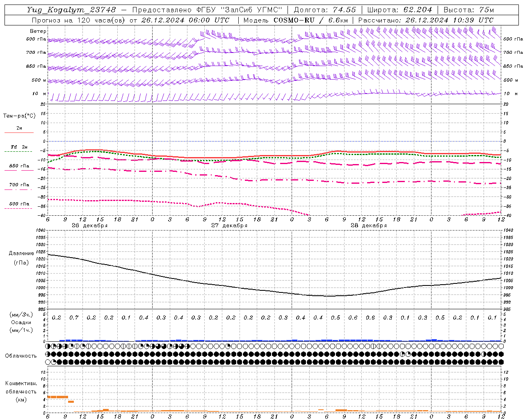
Task: Click the green dashed Td 2м legend line
Action: pyautogui.click(x=18, y=151)
